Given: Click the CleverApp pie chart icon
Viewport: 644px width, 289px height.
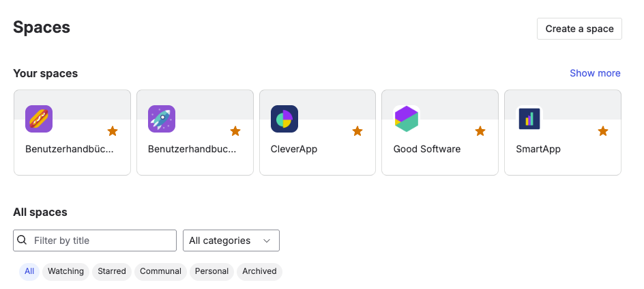Looking at the screenshot, I should (284, 119).
